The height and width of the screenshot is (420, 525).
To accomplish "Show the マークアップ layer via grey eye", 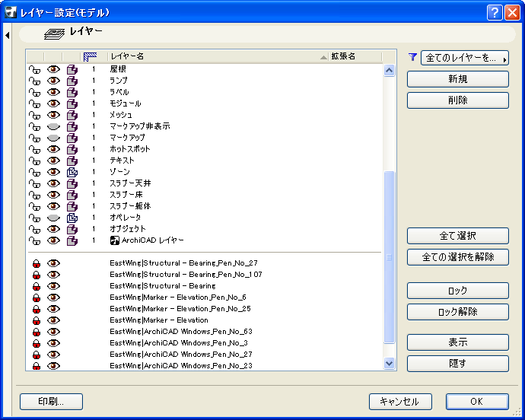I will [53, 138].
